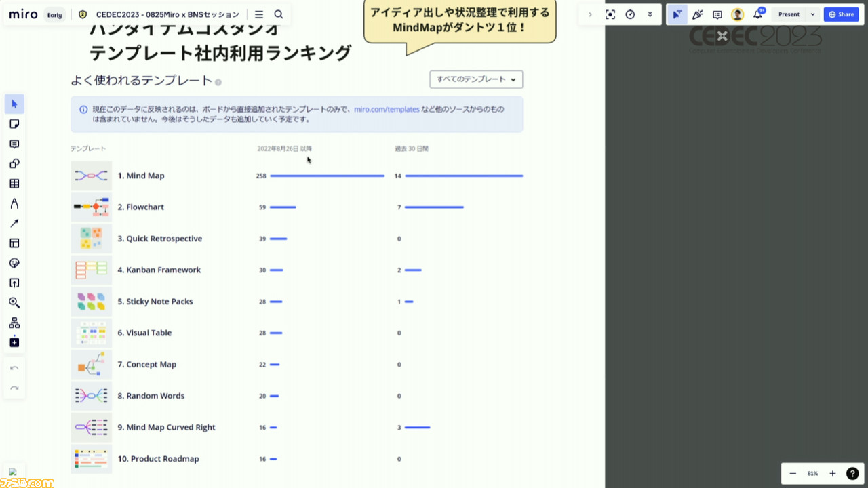Click the 過去 30 日間 column header
Image resolution: width=868 pixels, height=488 pixels.
(x=412, y=148)
